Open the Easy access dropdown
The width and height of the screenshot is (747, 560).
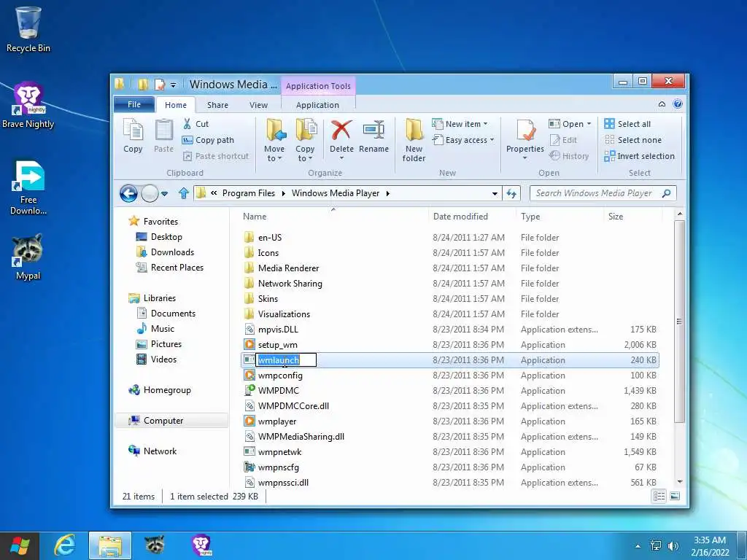463,140
